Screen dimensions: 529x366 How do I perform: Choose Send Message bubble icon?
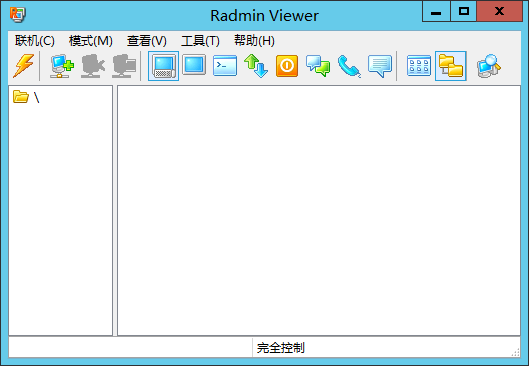pos(380,66)
